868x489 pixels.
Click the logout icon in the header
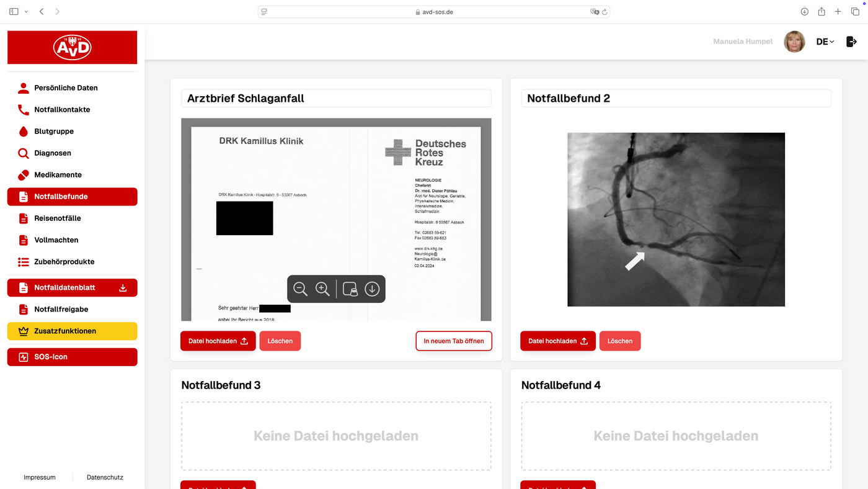tap(851, 42)
